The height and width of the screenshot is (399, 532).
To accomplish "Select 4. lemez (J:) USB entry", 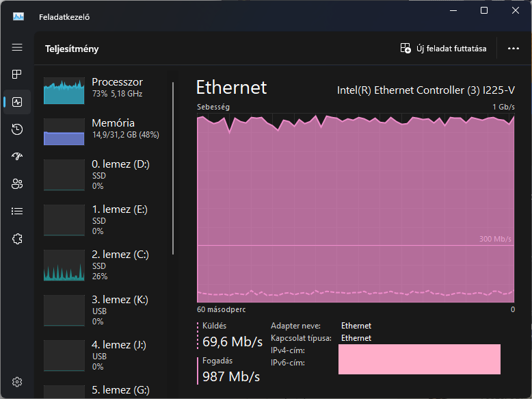I will [106, 355].
